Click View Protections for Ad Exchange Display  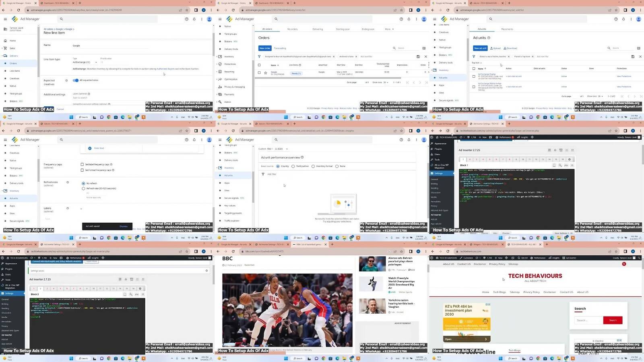[624, 76]
